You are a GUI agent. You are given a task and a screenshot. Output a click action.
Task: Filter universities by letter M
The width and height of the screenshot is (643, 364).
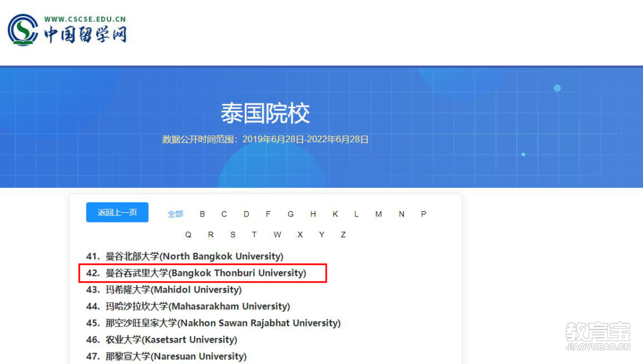[x=379, y=214]
